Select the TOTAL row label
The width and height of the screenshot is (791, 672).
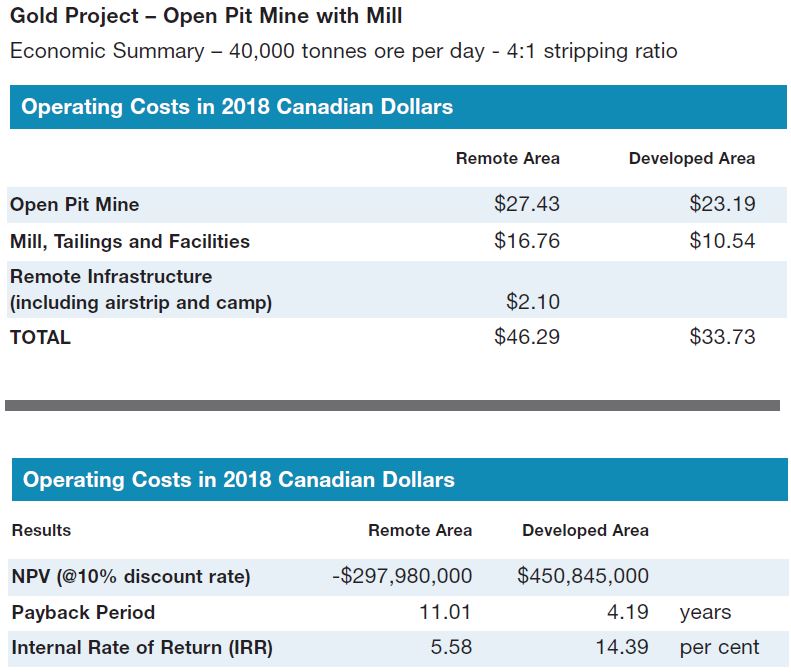(x=40, y=337)
